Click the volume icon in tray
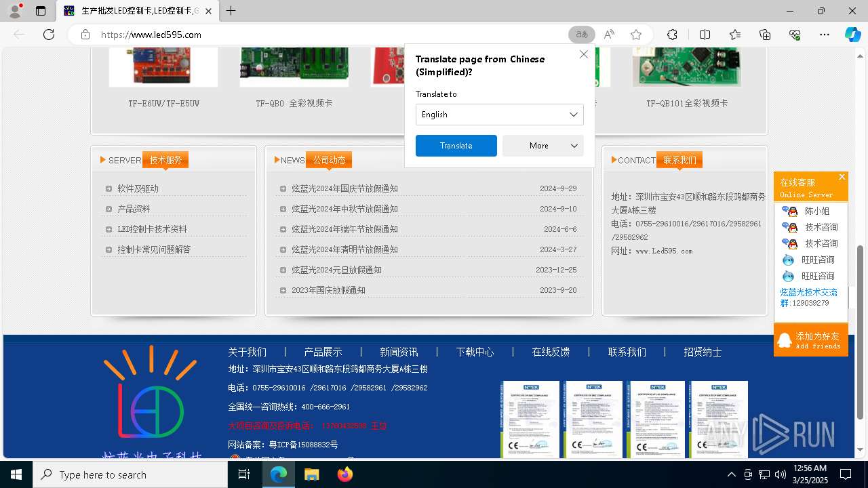Screen dimensions: 868x488 point(780,474)
